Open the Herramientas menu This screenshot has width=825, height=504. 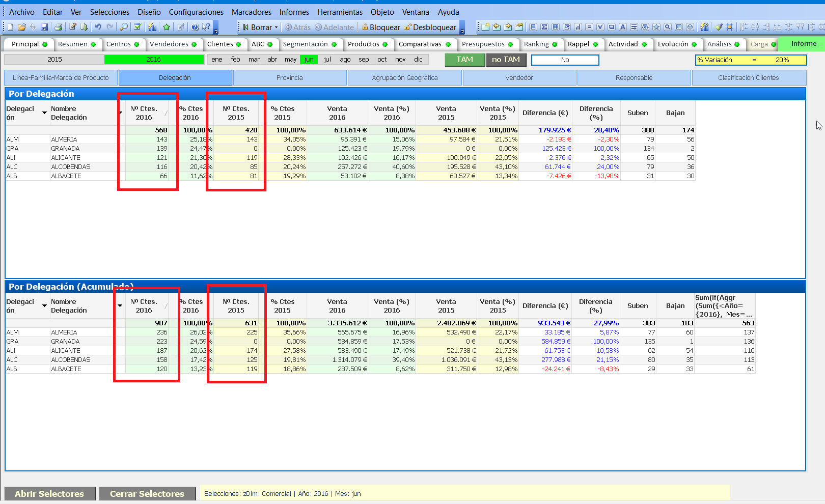(x=340, y=12)
